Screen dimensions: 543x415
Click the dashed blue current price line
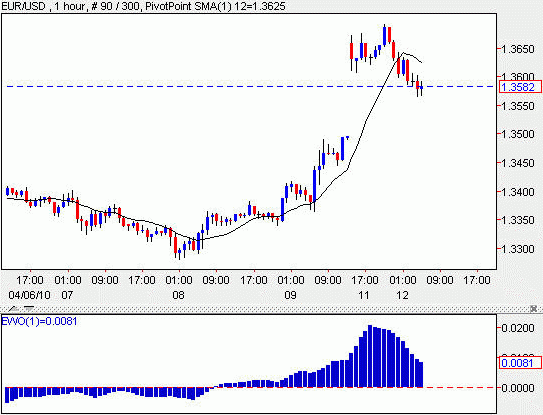tap(250, 86)
